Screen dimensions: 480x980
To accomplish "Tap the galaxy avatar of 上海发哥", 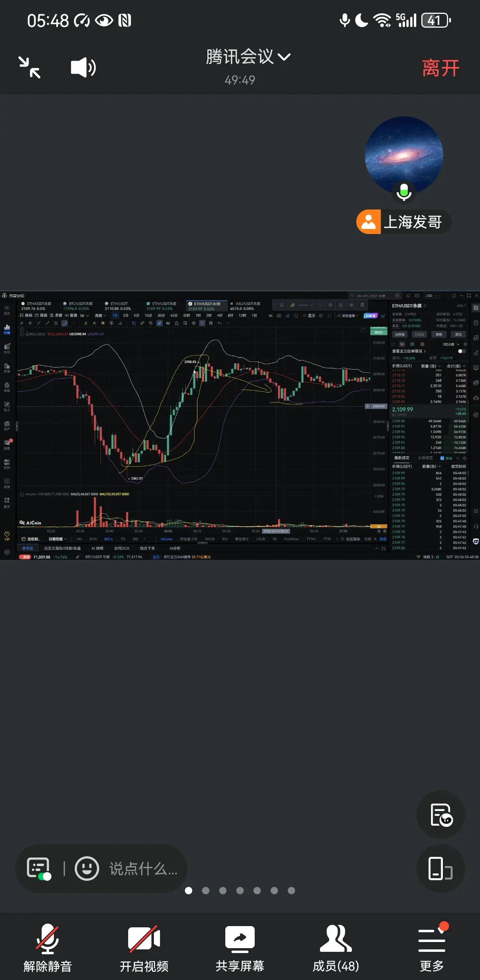I will (x=404, y=155).
